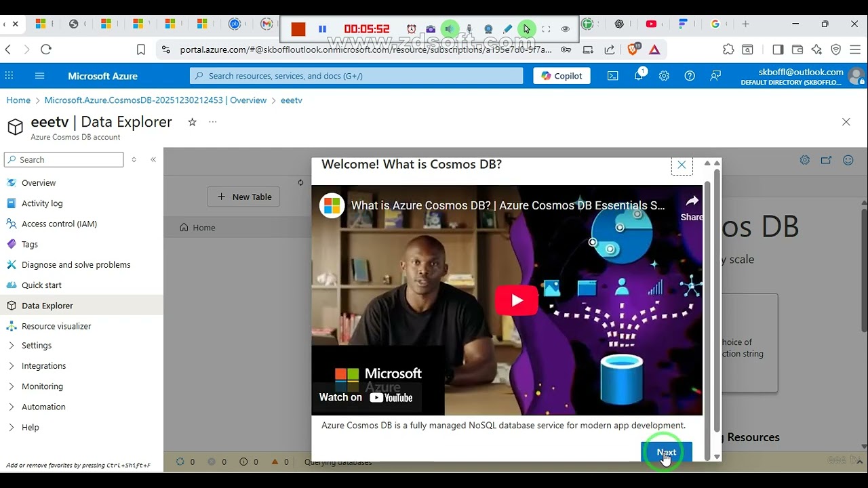The image size is (868, 488).
Task: Click Watch on YouTube link
Action: [366, 398]
